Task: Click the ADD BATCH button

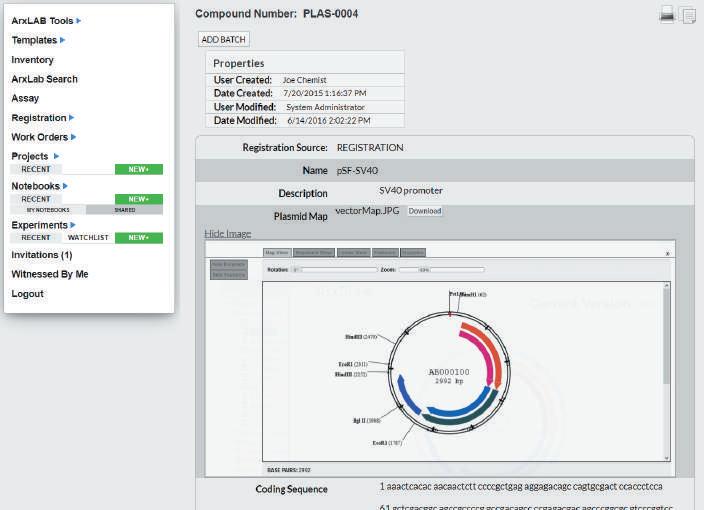Action: point(224,40)
